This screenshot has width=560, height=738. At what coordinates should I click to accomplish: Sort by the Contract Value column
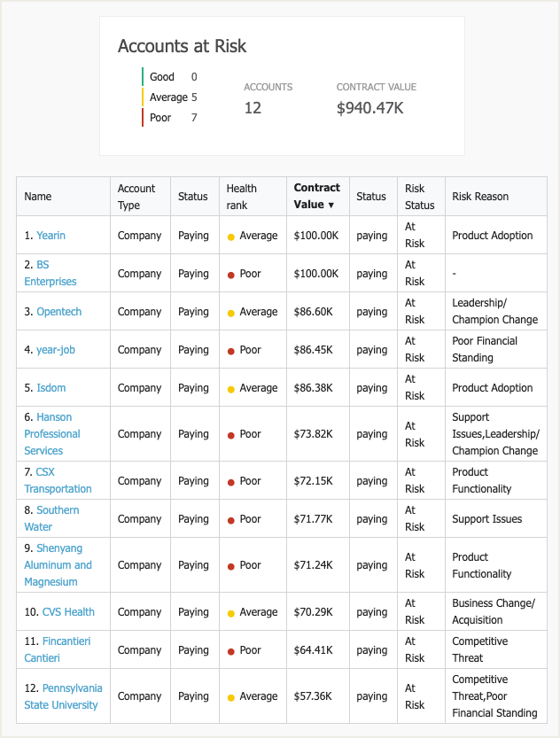coord(316,196)
